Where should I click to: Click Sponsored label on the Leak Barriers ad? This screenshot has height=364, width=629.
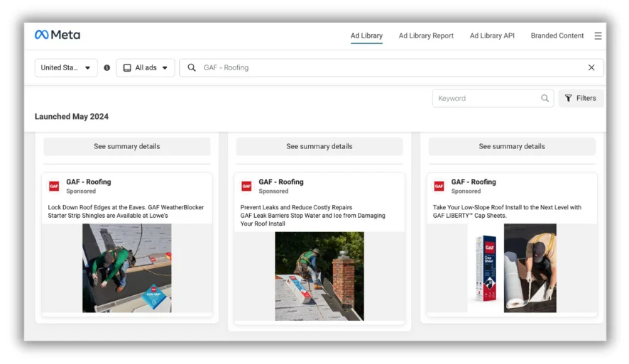273,191
